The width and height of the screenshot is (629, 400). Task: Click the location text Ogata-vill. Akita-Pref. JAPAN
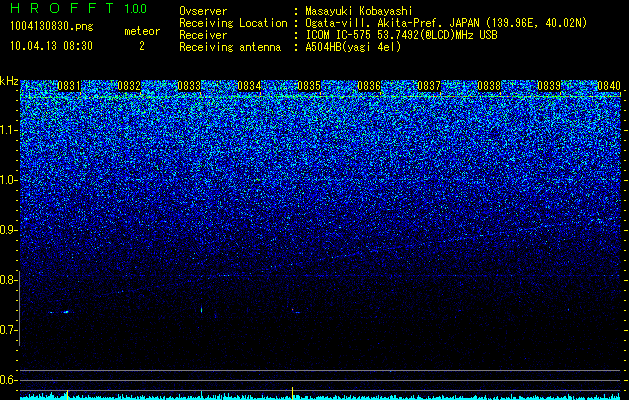(392, 23)
